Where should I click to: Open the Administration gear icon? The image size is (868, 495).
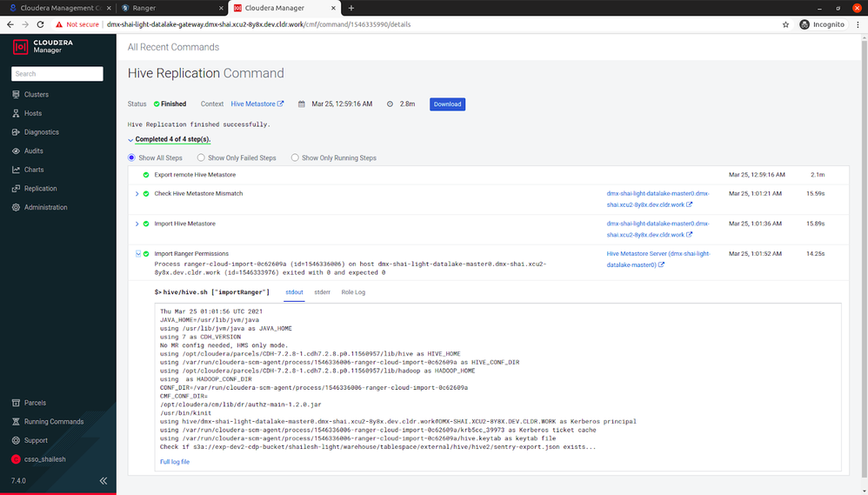16,208
